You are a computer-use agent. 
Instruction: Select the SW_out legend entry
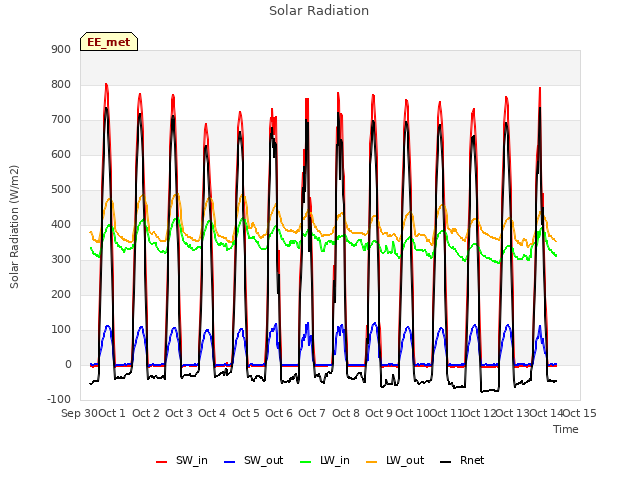pos(253,460)
